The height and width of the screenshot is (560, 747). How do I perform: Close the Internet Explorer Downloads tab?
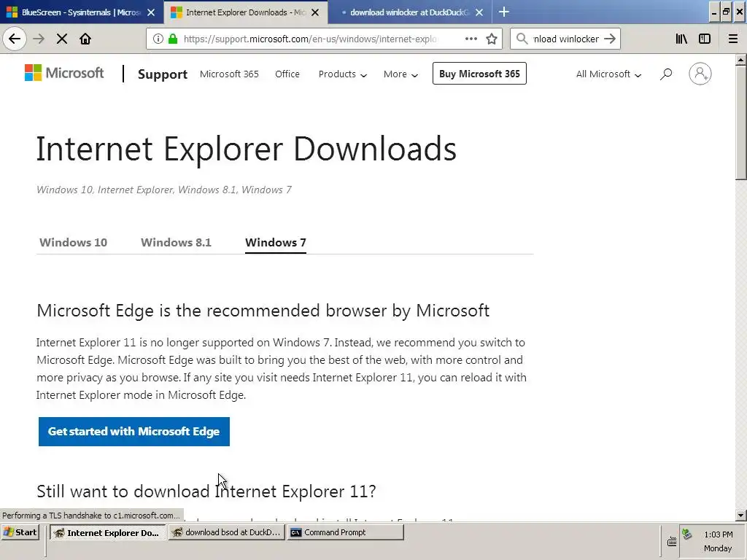[315, 12]
